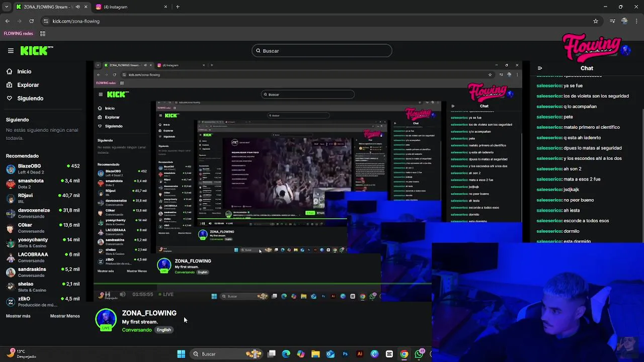Open BlazeOBG recommended channel
This screenshot has width=644, height=362.
click(43, 169)
